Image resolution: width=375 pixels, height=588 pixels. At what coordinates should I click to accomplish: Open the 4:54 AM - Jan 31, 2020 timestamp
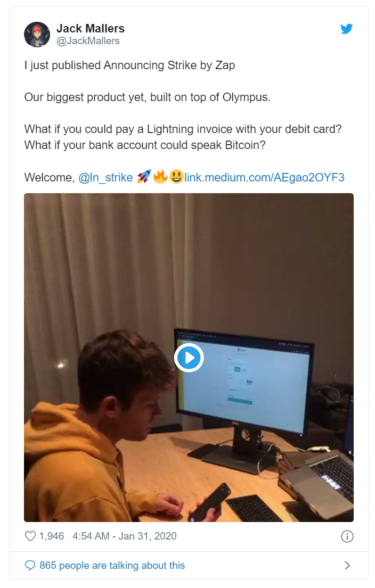[x=125, y=536]
